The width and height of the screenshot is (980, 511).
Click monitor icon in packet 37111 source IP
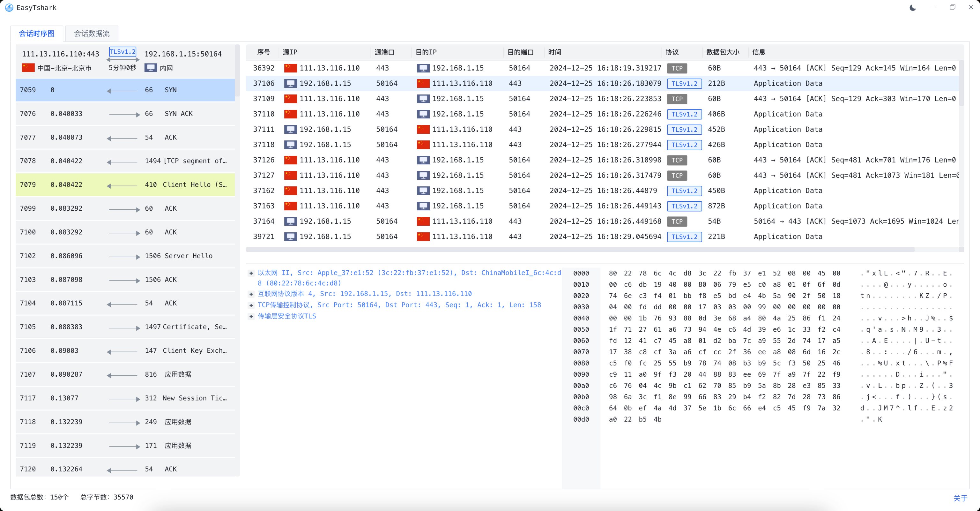point(290,129)
